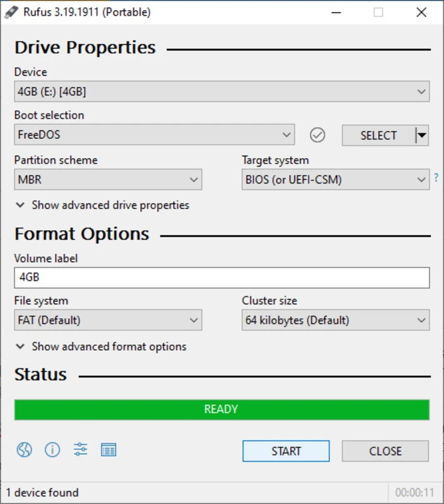
Task: Show the log window icon
Action: 108,450
